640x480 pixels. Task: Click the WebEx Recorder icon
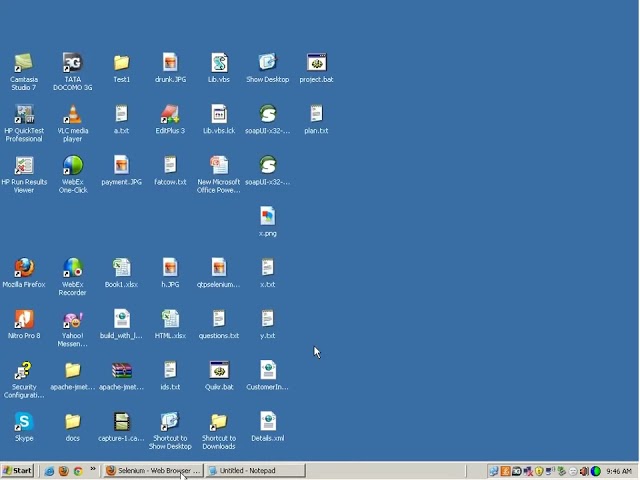coord(73,268)
